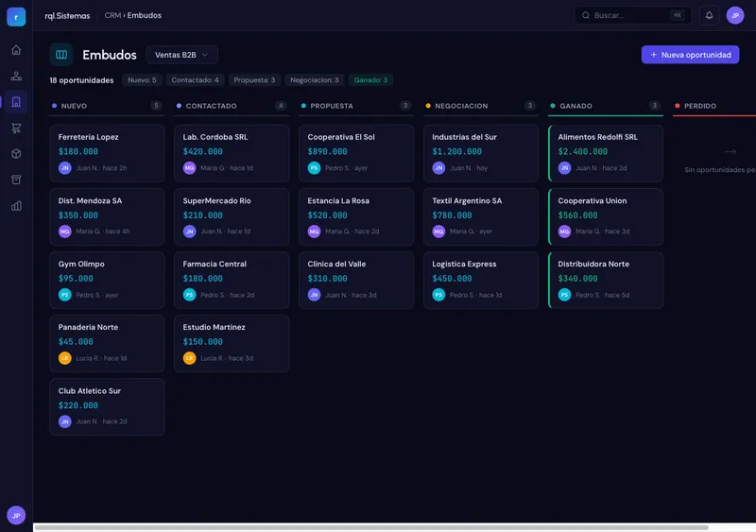The width and height of the screenshot is (756, 532).
Task: Click JN avatar on Industrias del Sur card
Action: click(438, 168)
